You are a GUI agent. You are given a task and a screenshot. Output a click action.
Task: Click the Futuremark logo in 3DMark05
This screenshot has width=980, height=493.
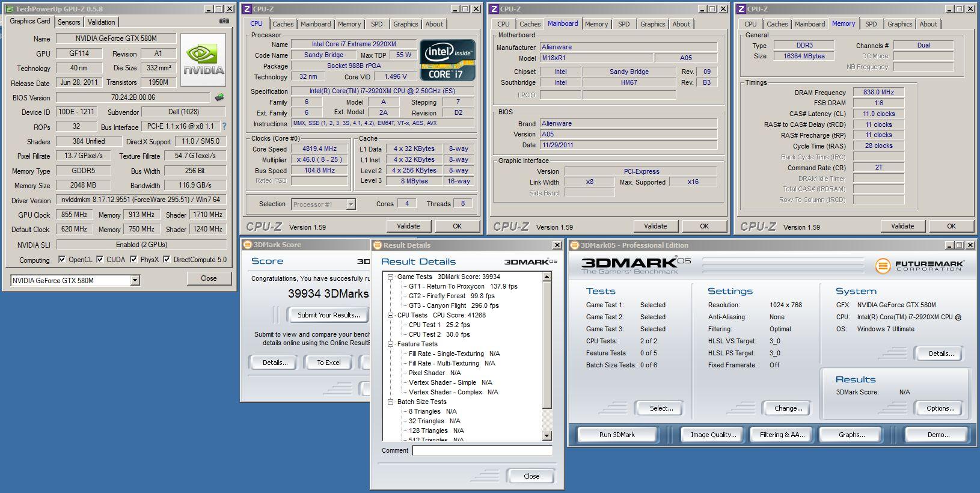point(919,265)
